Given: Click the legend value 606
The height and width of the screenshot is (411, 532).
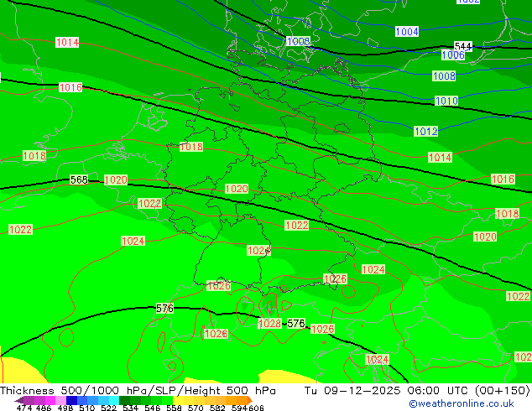Looking at the screenshot, I should pos(256,408).
